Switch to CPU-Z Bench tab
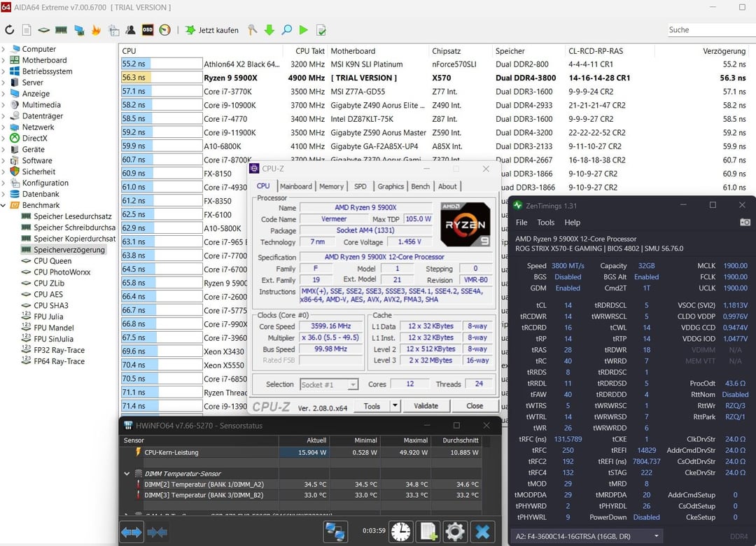This screenshot has height=546, width=756. (x=421, y=186)
